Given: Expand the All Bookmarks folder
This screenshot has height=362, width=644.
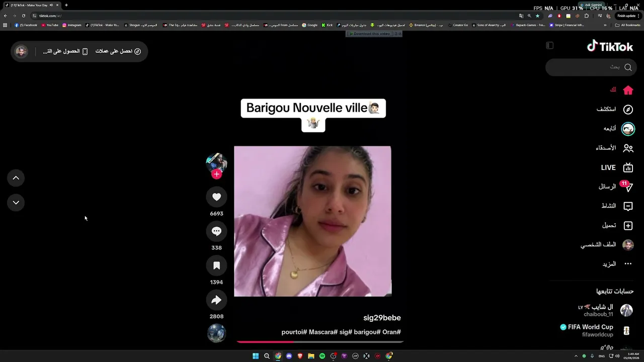Looking at the screenshot, I should 628,25.
